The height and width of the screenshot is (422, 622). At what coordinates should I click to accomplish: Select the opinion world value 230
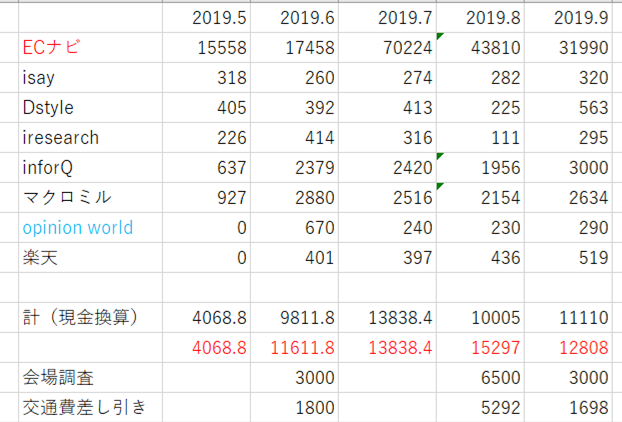[x=480, y=228]
